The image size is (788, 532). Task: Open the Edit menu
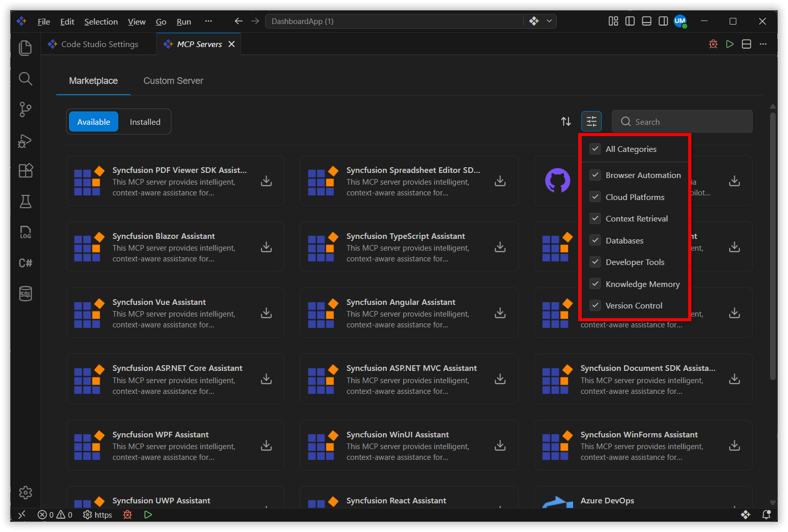coord(67,21)
